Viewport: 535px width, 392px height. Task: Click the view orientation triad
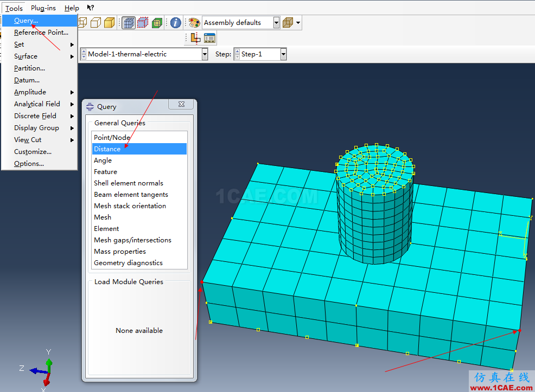pos(41,370)
